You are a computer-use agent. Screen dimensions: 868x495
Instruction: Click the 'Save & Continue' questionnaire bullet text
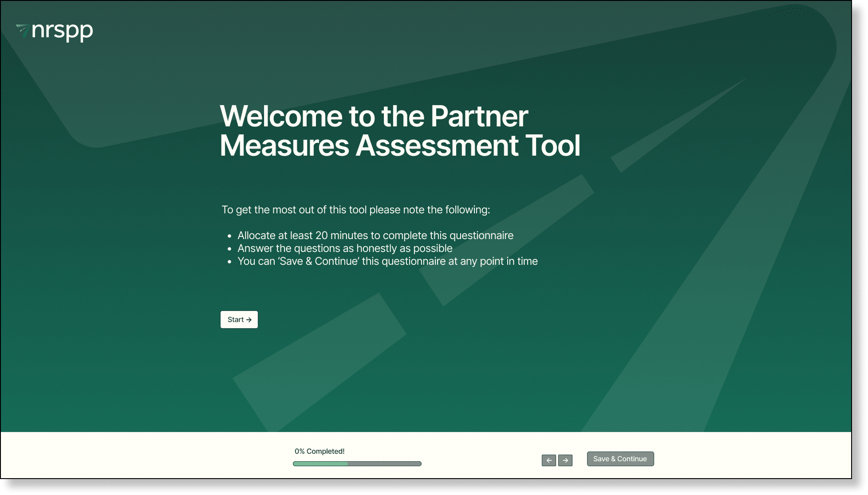click(387, 261)
